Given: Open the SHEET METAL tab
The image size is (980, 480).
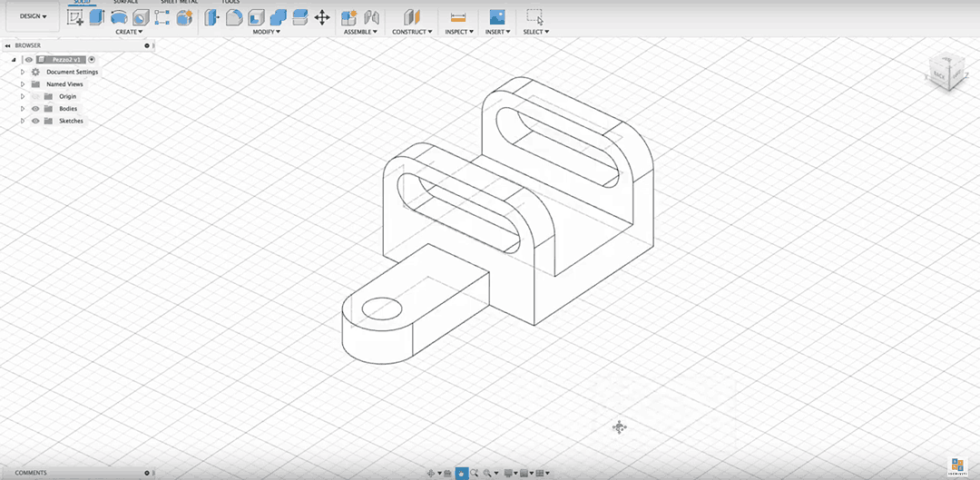Looking at the screenshot, I should [179, 2].
